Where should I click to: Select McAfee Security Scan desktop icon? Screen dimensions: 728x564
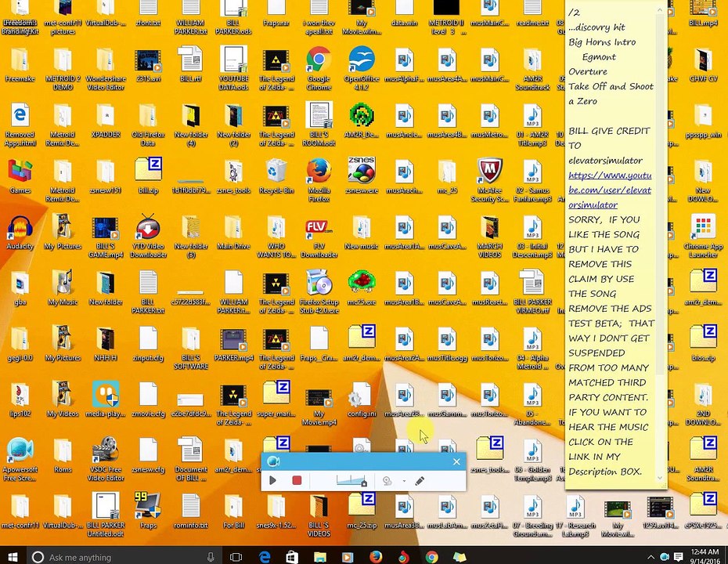489,180
